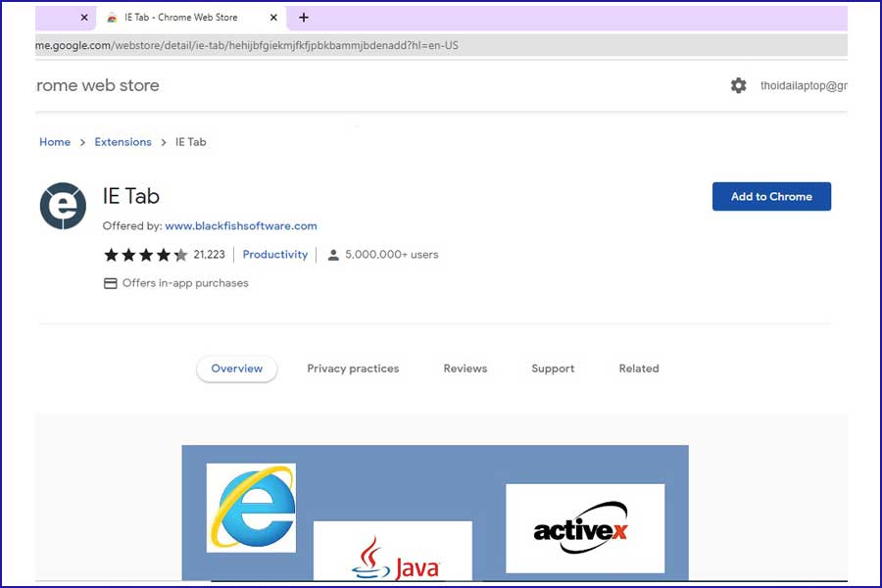Screen dimensions: 882x588
Task: Click the 21,223 ratings count
Action: coord(208,254)
